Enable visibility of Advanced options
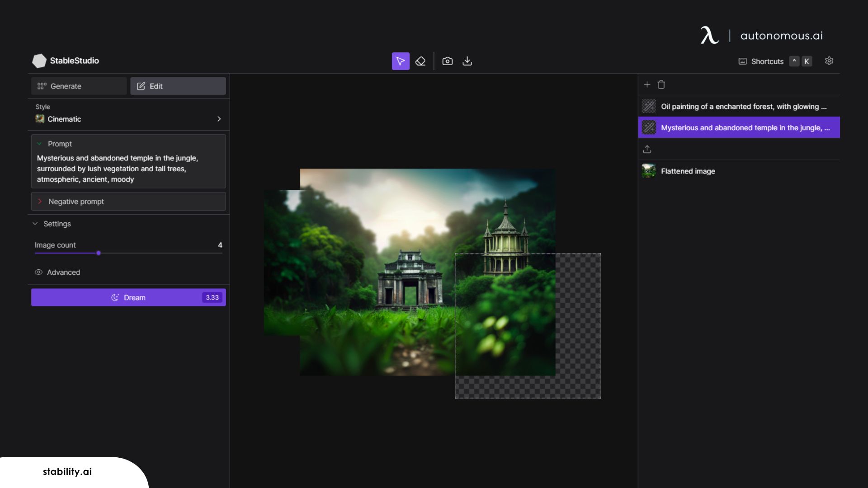Screen dimensions: 868x488 click(x=38, y=272)
